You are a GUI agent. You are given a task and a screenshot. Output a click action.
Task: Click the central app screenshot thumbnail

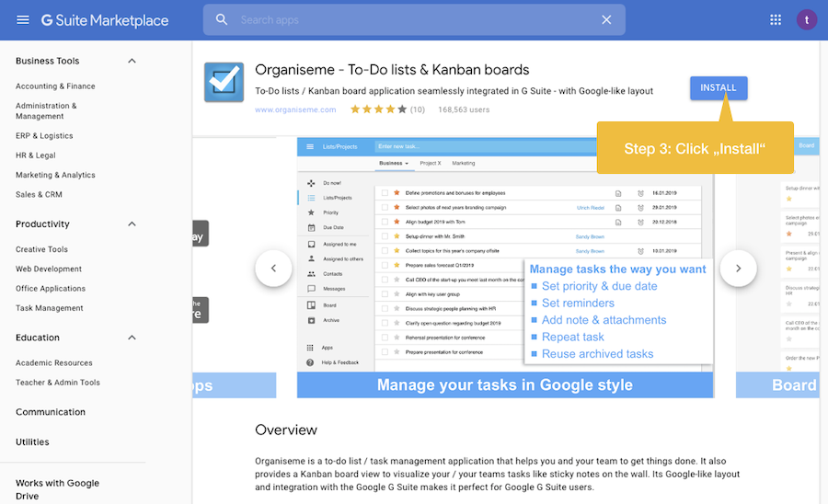[x=505, y=269]
